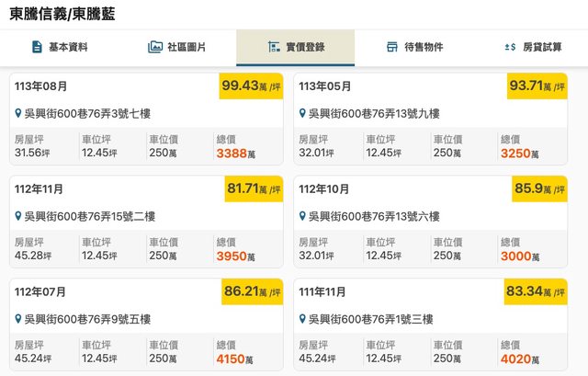Click the 基本資料 document icon
588x376 pixels.
37,47
